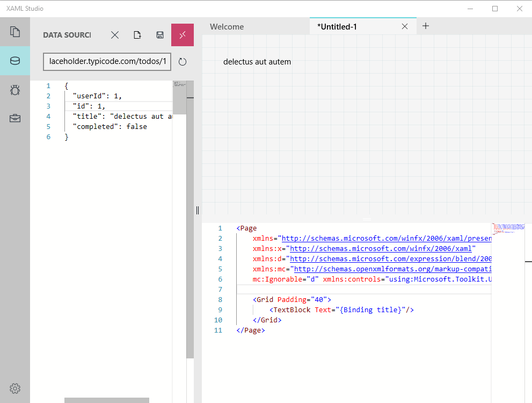This screenshot has height=403, width=532.
Task: Switch to the Welcome tab
Action: (227, 26)
